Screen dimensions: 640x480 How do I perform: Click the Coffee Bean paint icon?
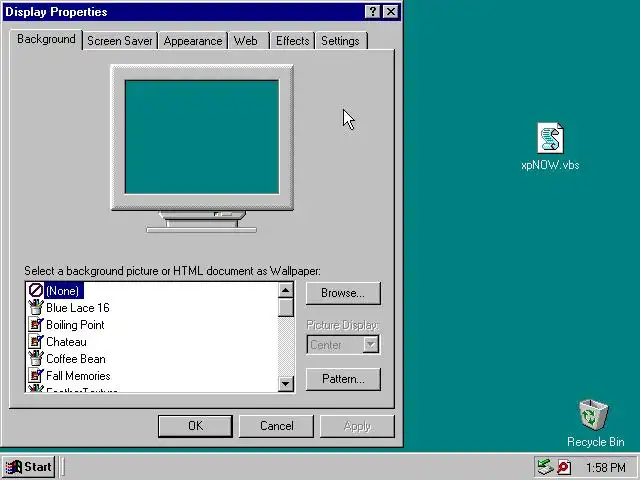click(x=36, y=358)
